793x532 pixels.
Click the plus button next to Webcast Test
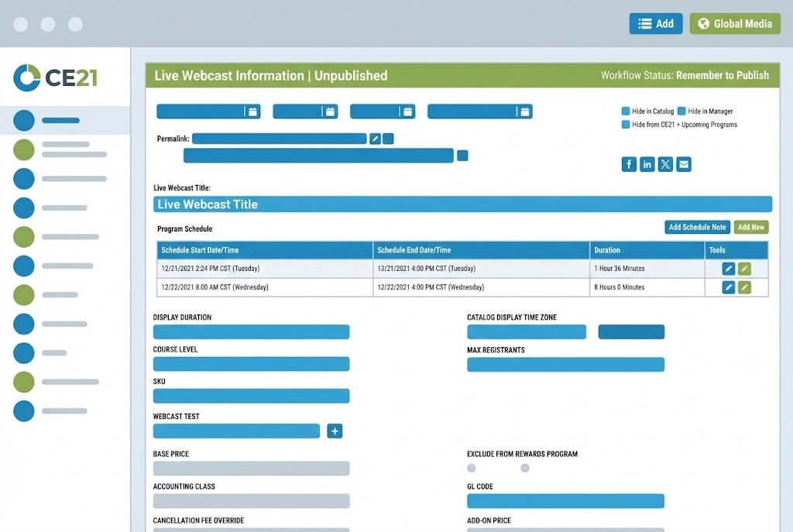coord(335,431)
